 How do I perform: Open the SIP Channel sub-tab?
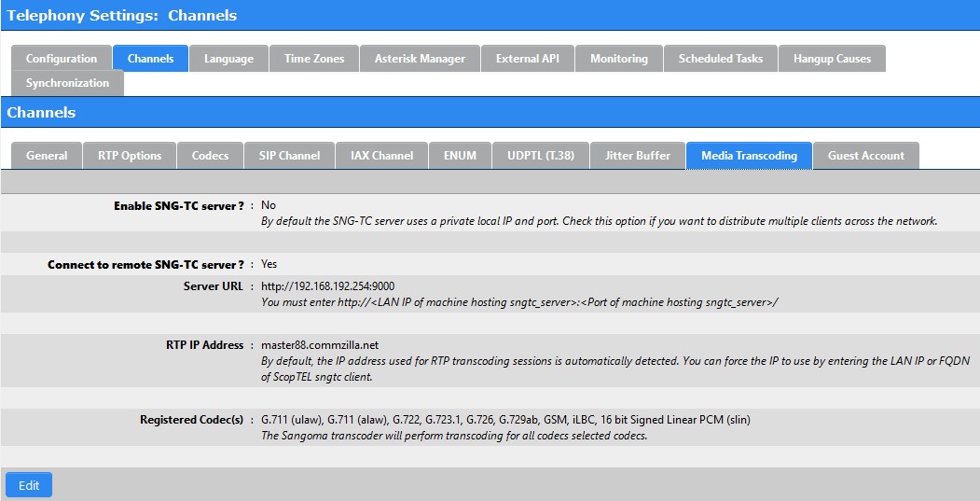(289, 156)
